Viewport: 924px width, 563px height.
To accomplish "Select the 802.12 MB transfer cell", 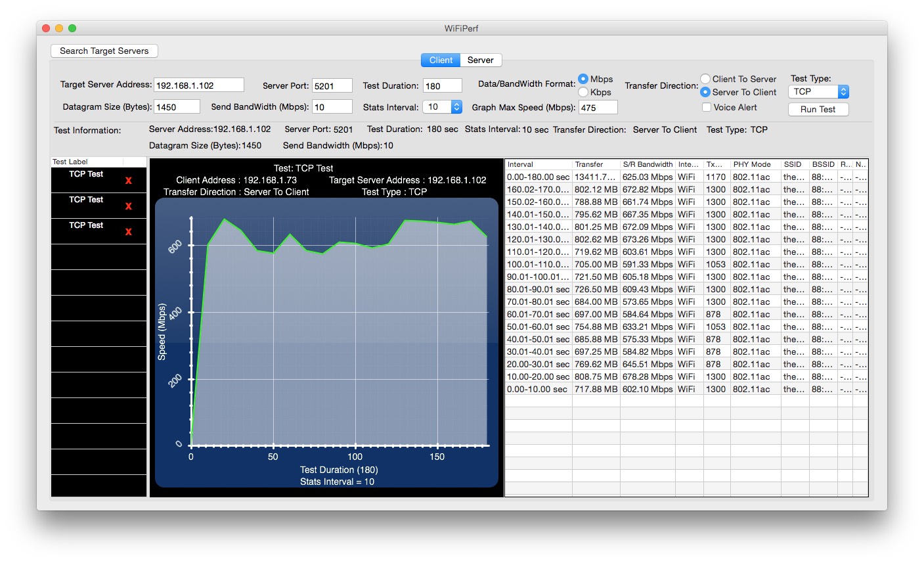I will coord(596,189).
